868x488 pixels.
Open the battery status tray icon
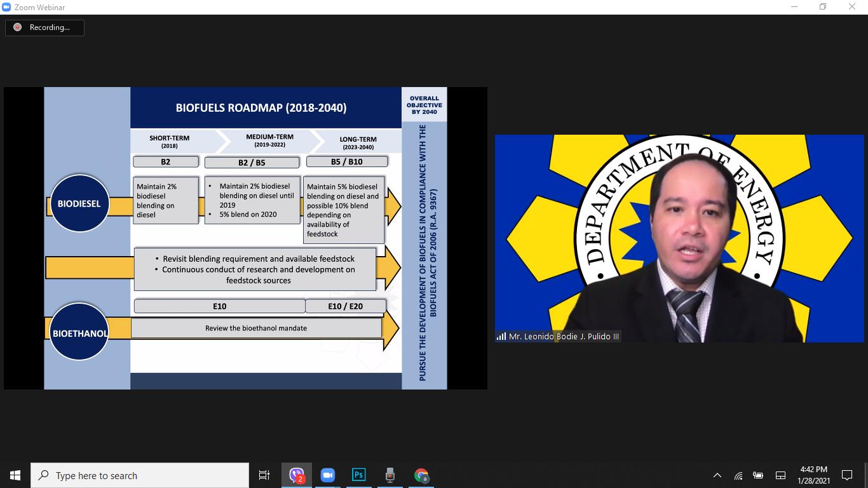[x=758, y=475]
